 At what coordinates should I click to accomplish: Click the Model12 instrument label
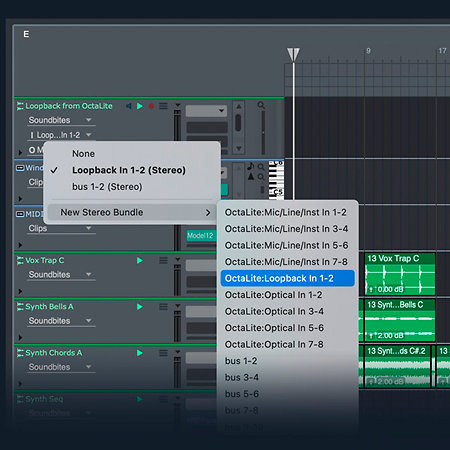click(200, 236)
